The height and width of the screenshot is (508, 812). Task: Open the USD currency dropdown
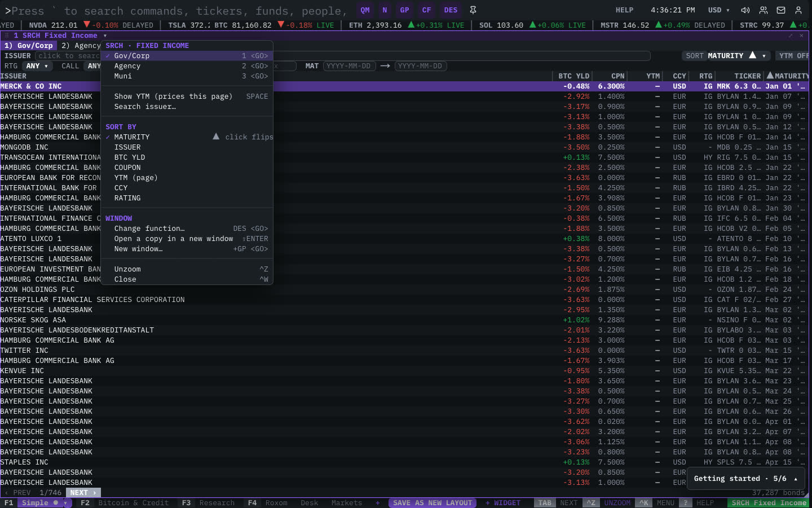[x=719, y=10]
